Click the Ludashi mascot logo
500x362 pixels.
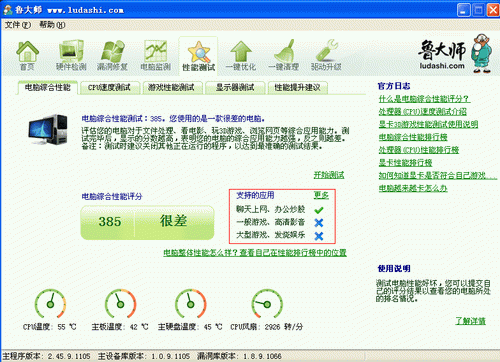(x=482, y=53)
